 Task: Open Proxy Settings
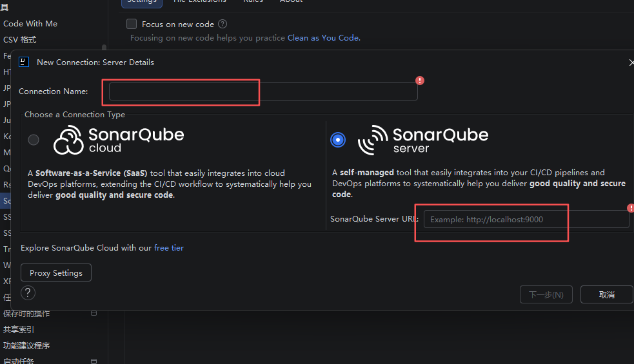(56, 273)
